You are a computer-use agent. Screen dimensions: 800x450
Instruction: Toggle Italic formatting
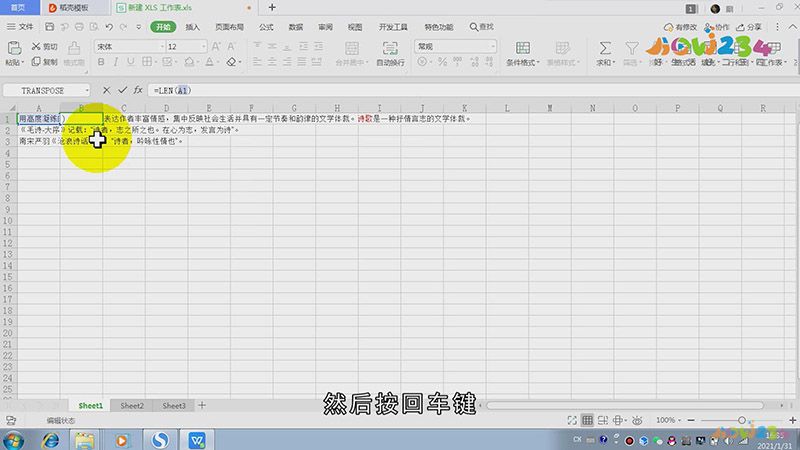pos(116,62)
